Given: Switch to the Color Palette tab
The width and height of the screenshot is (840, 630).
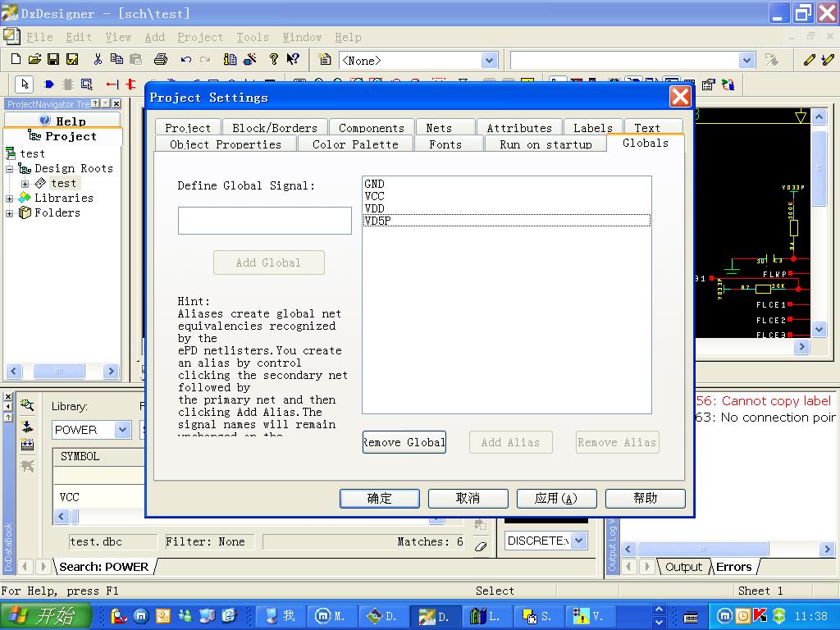Looking at the screenshot, I should click(x=354, y=144).
